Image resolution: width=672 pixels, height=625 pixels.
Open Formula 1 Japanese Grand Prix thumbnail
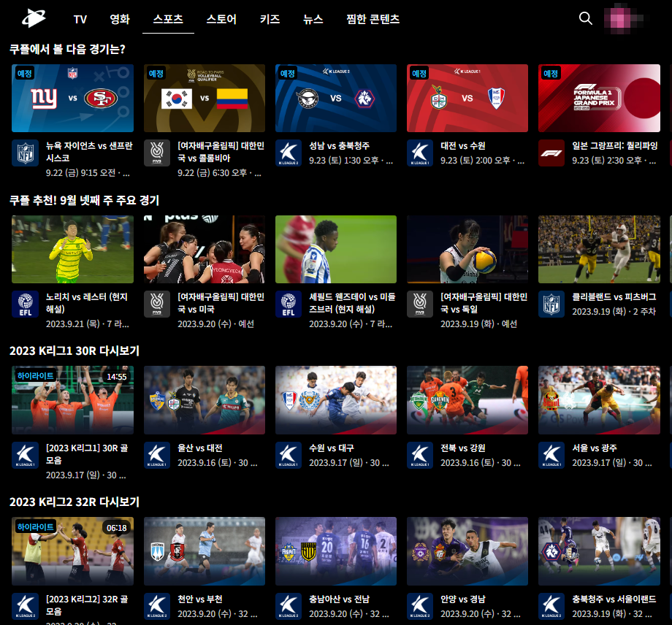tap(599, 98)
